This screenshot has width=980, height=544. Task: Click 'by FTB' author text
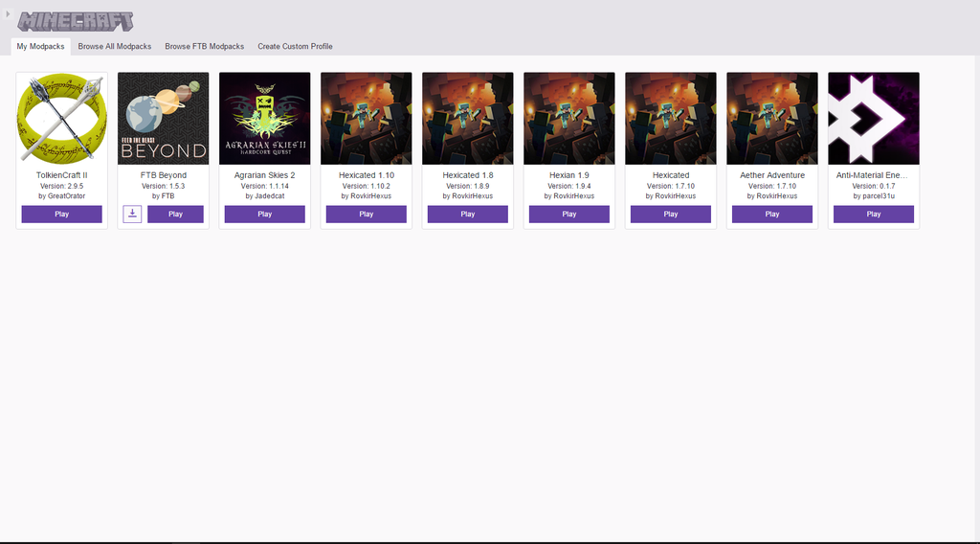click(x=163, y=196)
